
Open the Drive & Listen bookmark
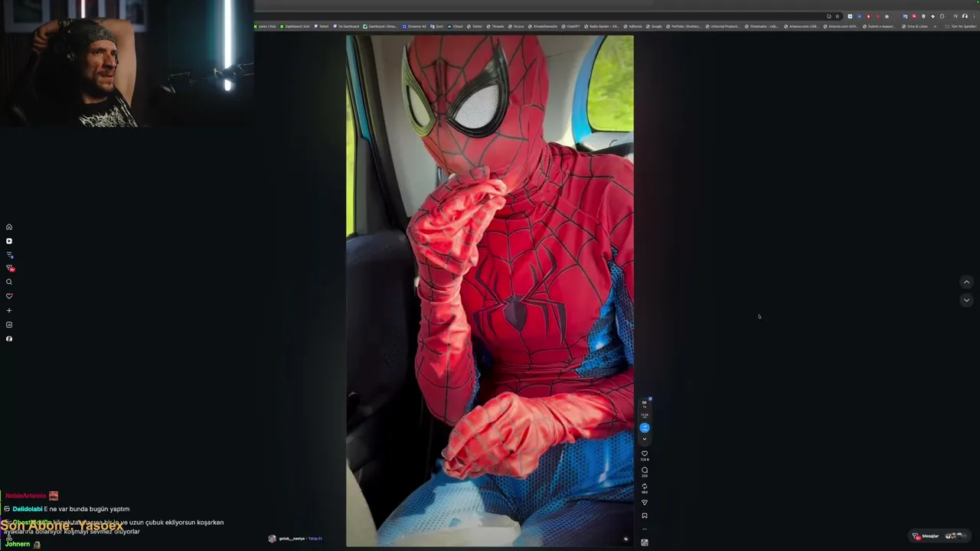pyautogui.click(x=915, y=27)
